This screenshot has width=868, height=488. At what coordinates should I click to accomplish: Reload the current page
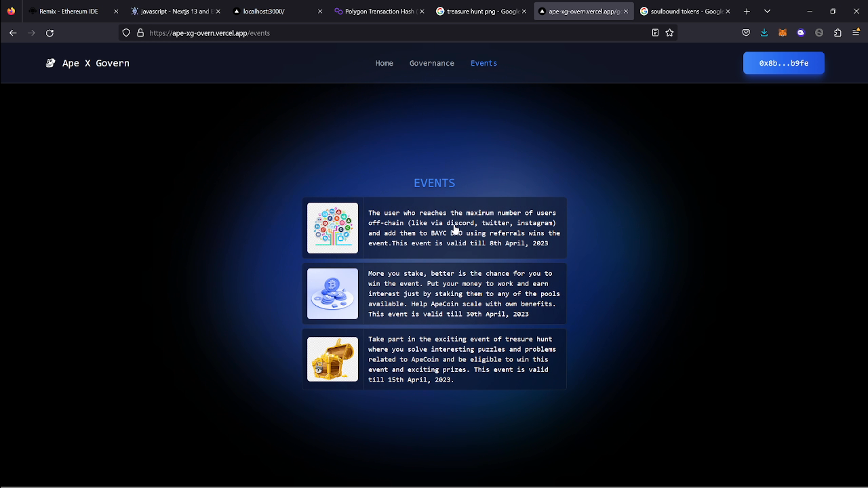tap(50, 33)
